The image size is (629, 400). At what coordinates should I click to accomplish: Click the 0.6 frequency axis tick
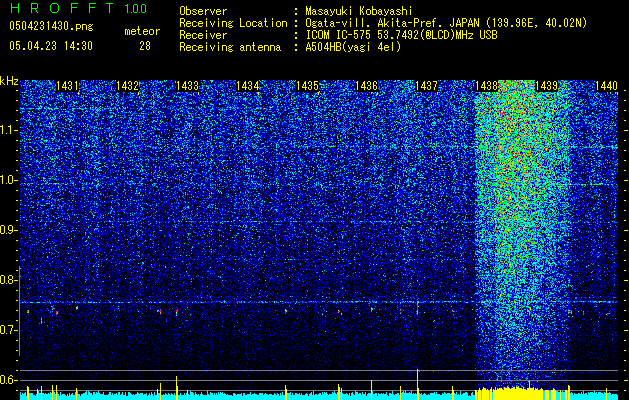[x=9, y=380]
